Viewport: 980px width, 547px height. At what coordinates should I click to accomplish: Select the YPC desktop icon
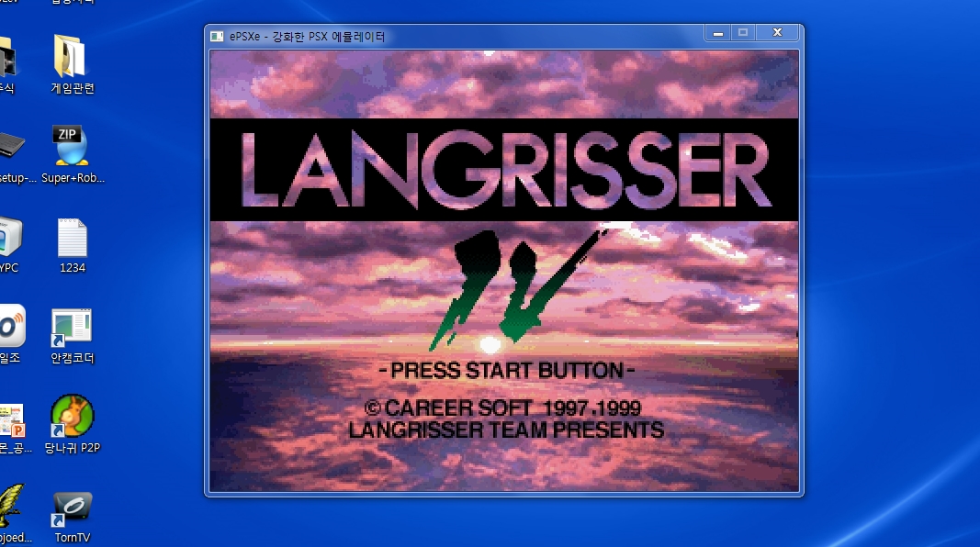pyautogui.click(x=7, y=238)
